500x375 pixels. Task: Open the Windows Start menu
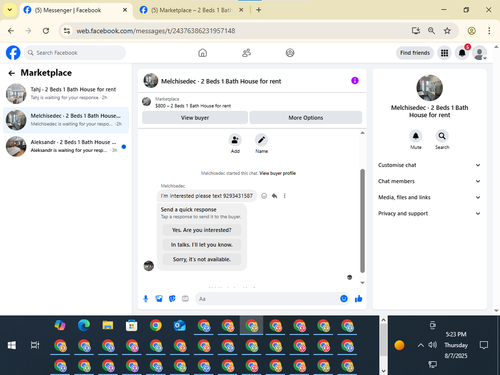pos(12,345)
